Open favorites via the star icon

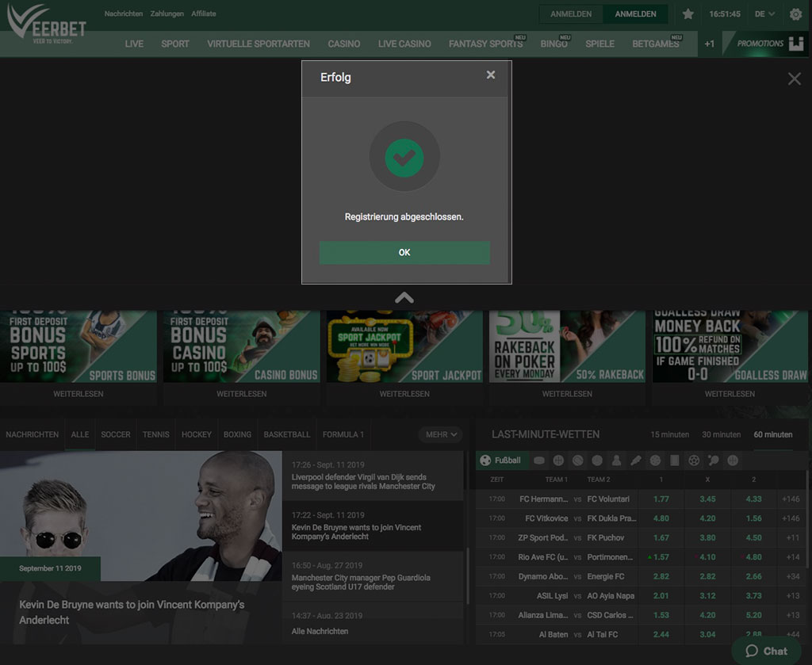pos(688,14)
